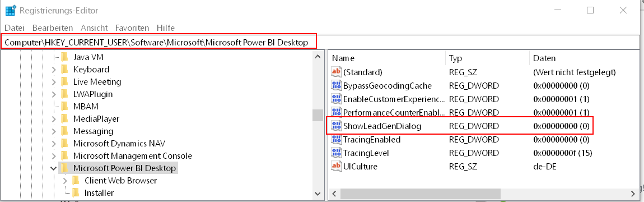The width and height of the screenshot is (644, 202).
Task: Click the tree pane scroll-down arrow
Action: [x=318, y=193]
